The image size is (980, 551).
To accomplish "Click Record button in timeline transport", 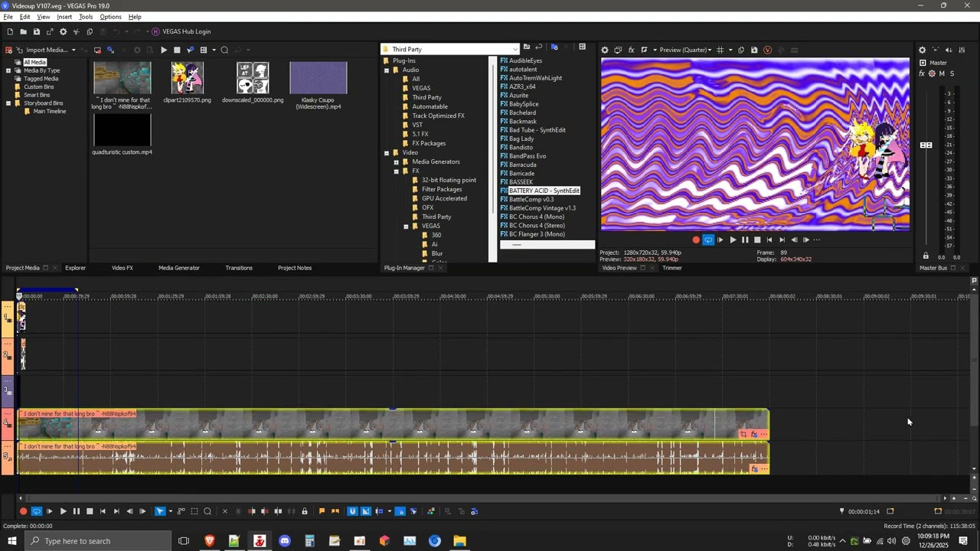I will (x=23, y=511).
